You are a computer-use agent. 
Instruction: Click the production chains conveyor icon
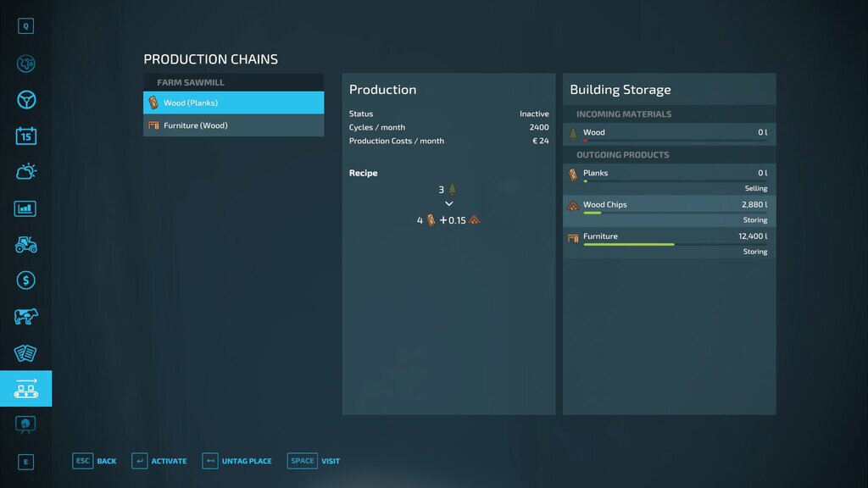(x=25, y=389)
